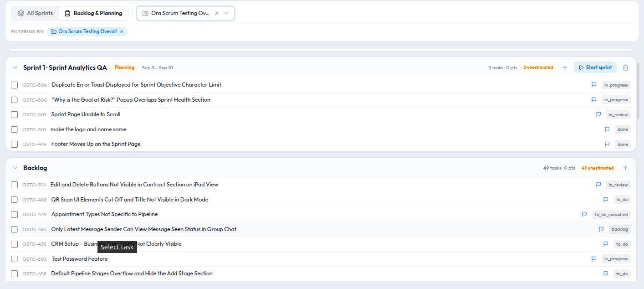The height and width of the screenshot is (289, 644).
Task: Click the flag icon on OSTO-508 row
Action: click(594, 100)
